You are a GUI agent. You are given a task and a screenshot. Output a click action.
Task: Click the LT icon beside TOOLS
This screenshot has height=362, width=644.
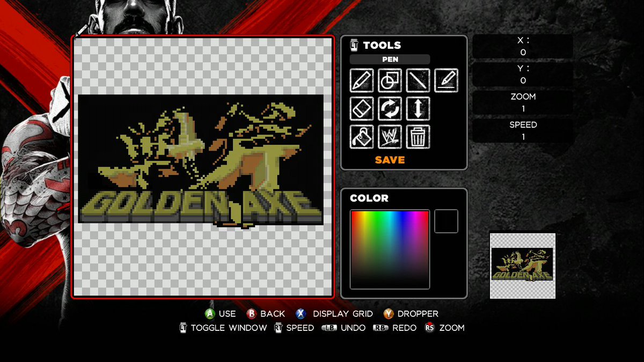coord(354,45)
